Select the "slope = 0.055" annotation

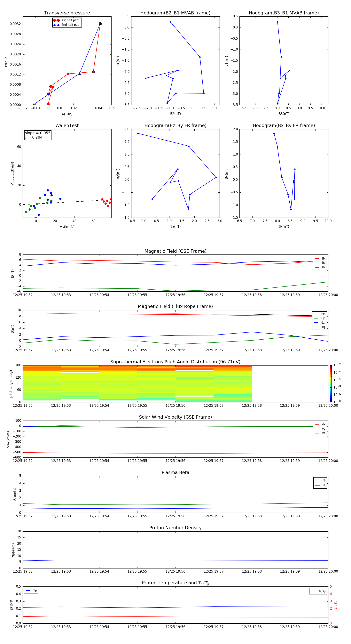37,133
